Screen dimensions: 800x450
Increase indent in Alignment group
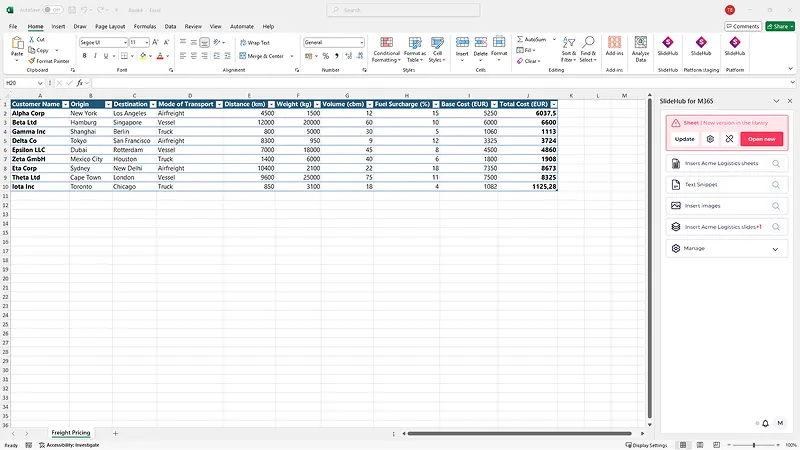227,56
